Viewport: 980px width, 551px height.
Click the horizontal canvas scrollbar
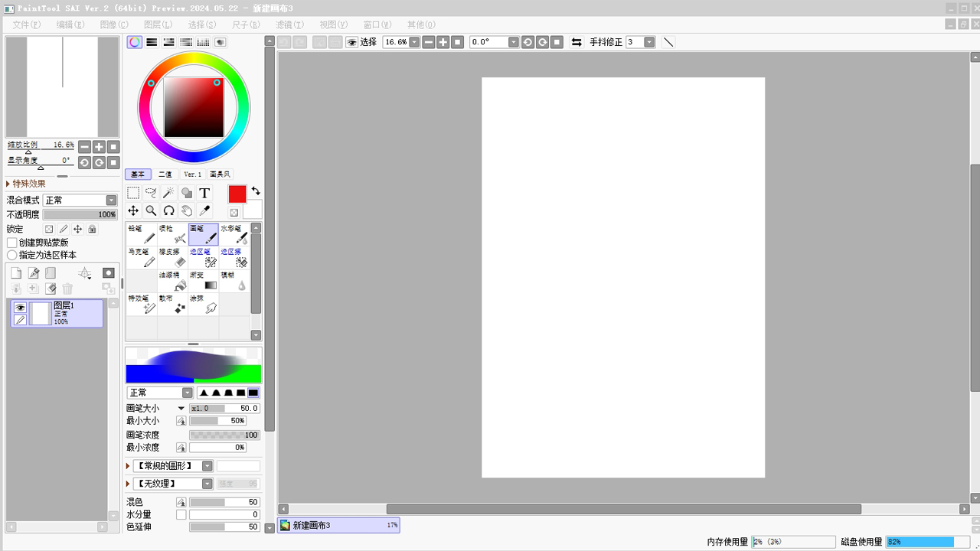point(623,509)
